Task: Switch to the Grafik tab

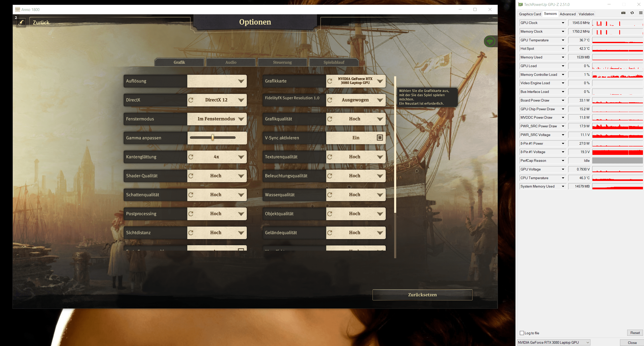Action: (x=179, y=62)
